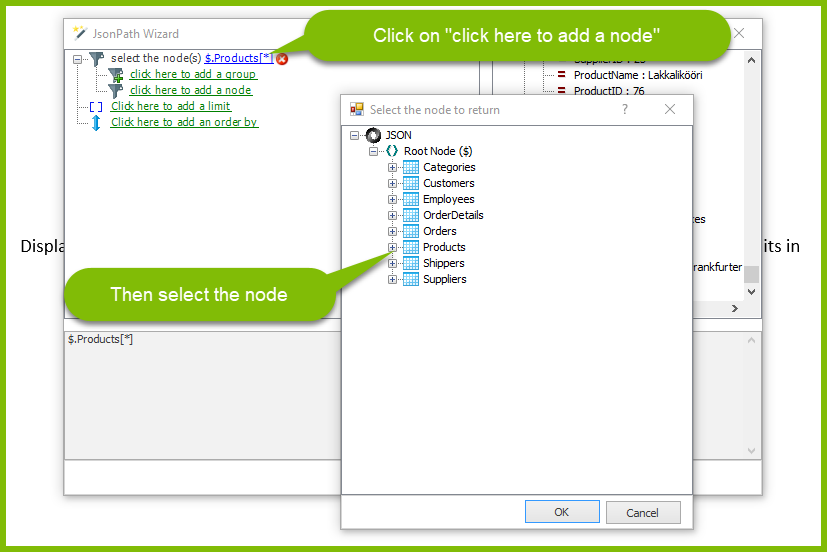This screenshot has height=552, width=827.
Task: Collapse the Root Node ($) branch
Action: (x=373, y=152)
